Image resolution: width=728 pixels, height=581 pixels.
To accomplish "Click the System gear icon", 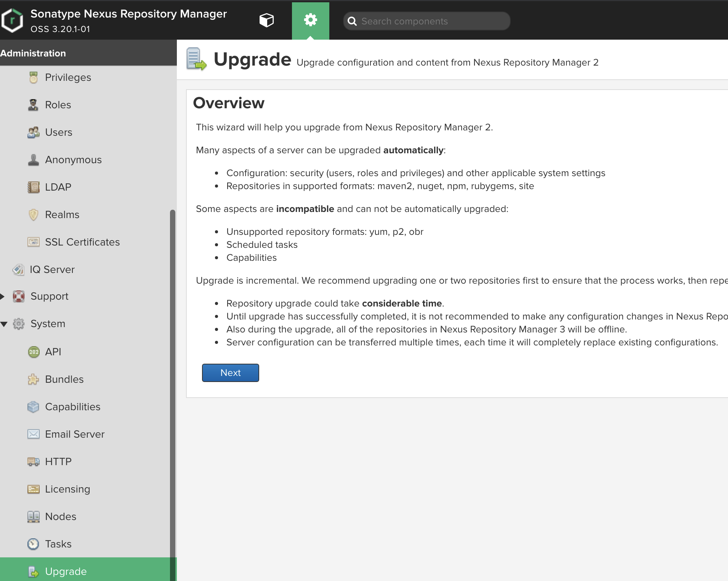I will tap(19, 324).
